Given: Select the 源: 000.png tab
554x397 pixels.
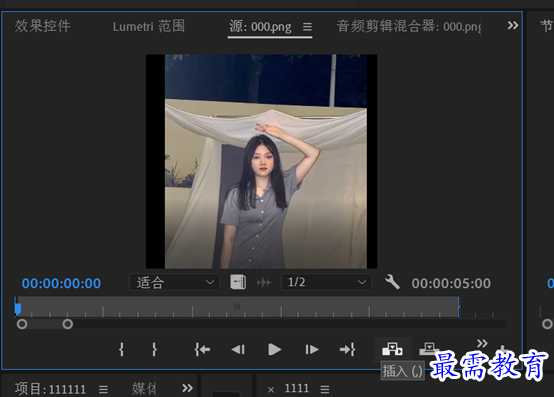Looking at the screenshot, I should point(260,26).
